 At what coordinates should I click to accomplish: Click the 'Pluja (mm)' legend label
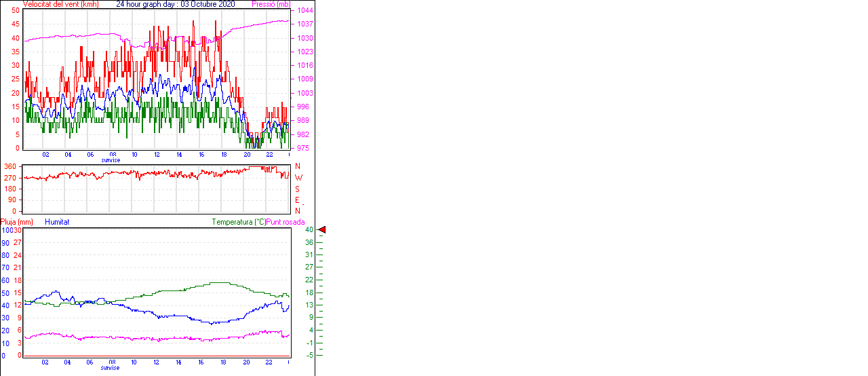17,222
